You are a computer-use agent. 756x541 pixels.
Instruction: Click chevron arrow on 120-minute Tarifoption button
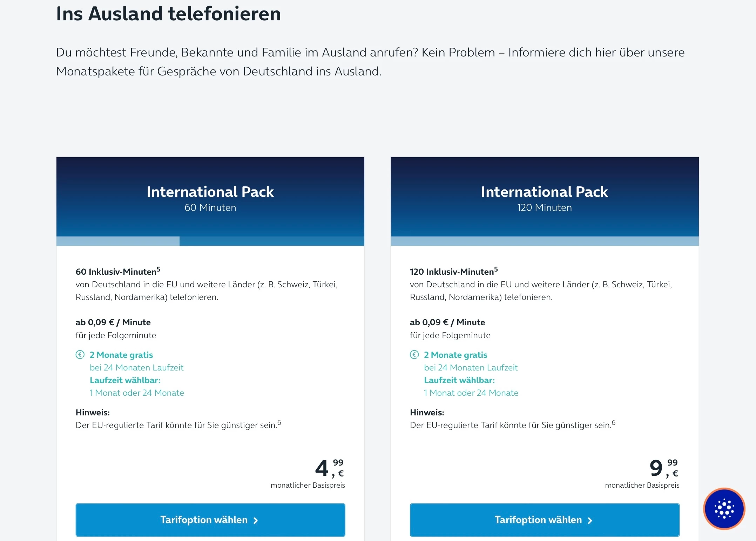[x=590, y=521]
